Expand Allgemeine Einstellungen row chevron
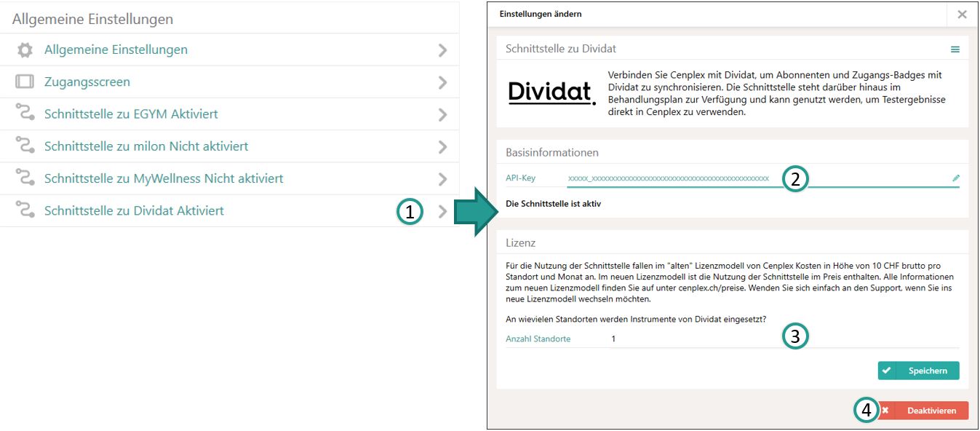Screen dimensions: 980x431 point(442,50)
